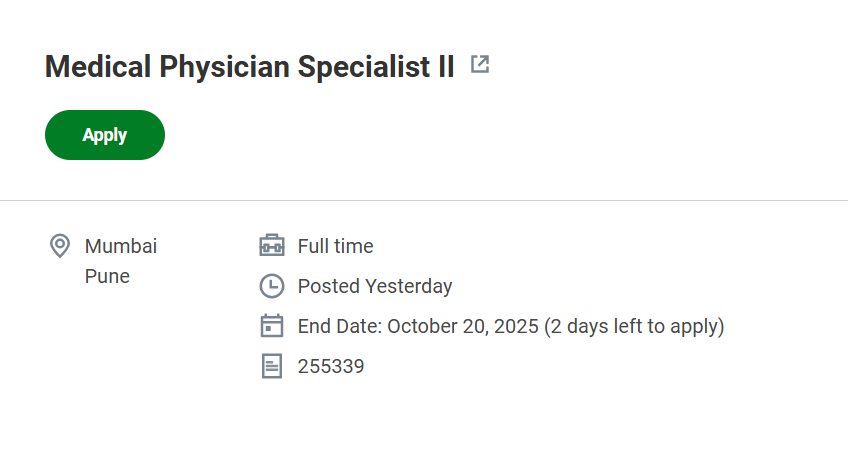Click the location pin icon

(x=60, y=245)
